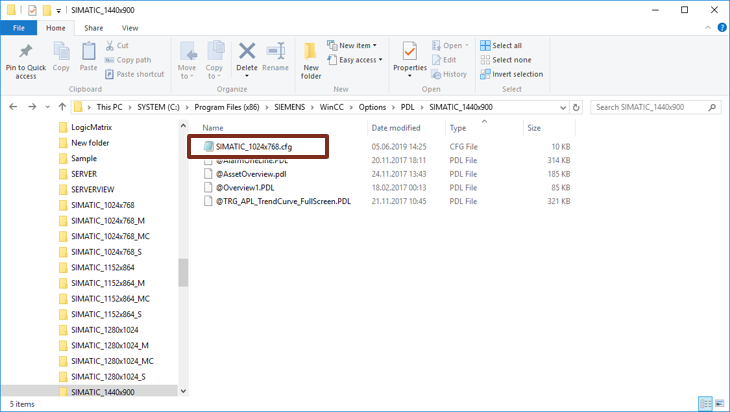Rename the selected file
Viewport: 730px width, 412px height.
[276, 57]
